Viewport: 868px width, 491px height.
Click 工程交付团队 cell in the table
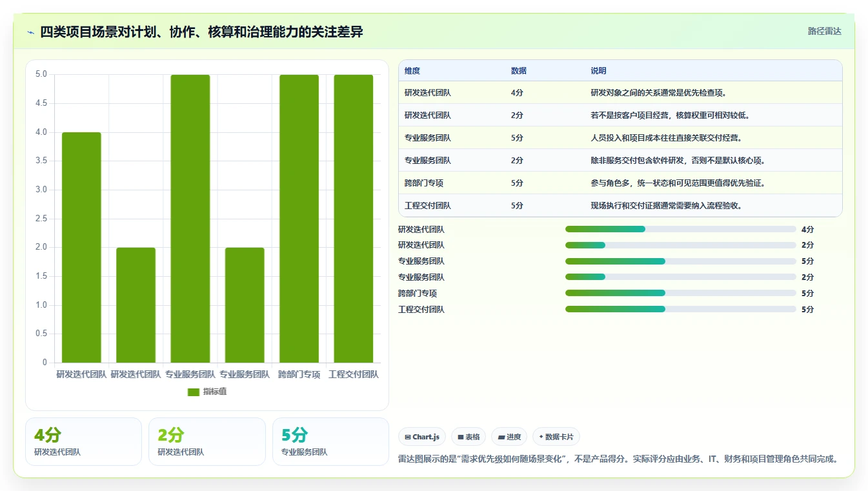click(428, 206)
